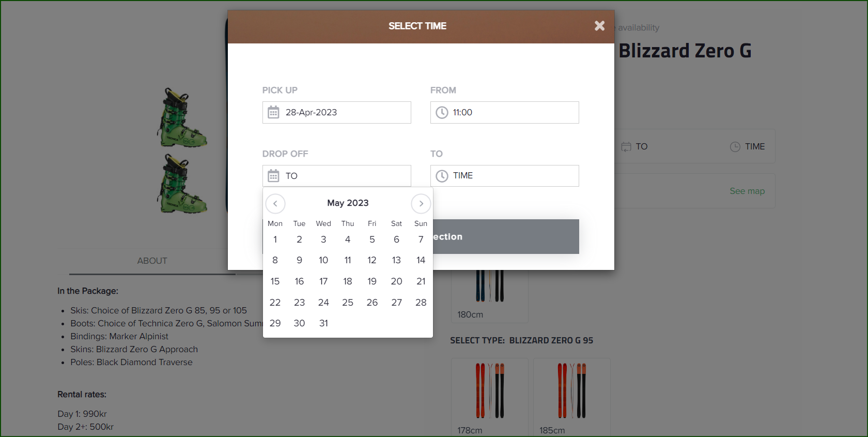Select May 15 in the calendar
Viewport: 868px width, 437px height.
pos(275,281)
